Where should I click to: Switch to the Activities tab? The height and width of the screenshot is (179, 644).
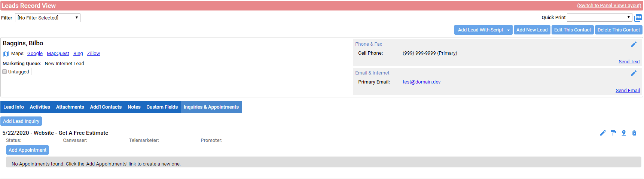[40, 107]
